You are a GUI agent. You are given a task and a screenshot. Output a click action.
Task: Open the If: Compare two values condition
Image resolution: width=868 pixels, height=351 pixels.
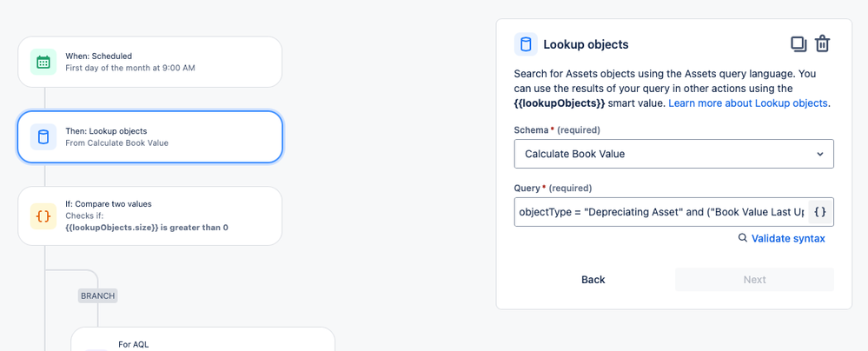tap(150, 216)
